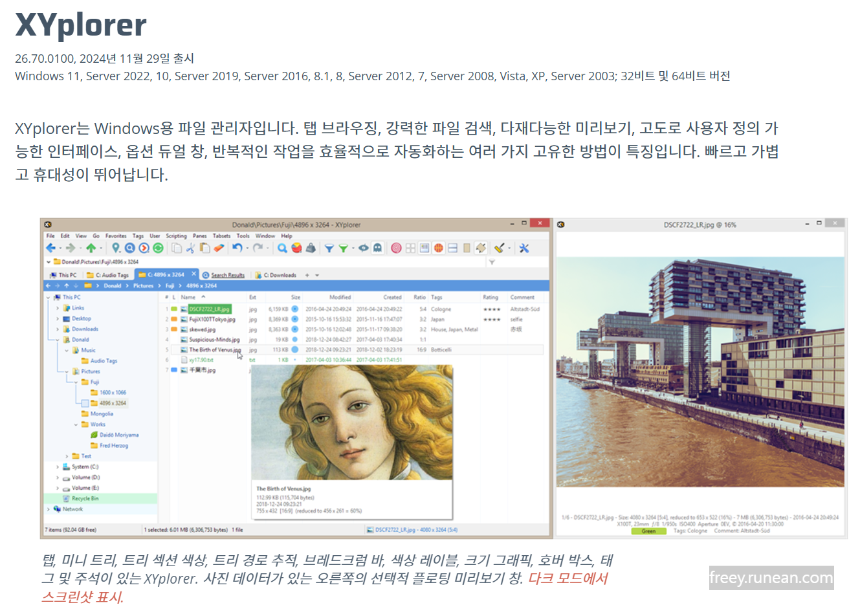Click the paintbrush toolbar icon
The width and height of the screenshot is (860, 616).
(x=499, y=248)
